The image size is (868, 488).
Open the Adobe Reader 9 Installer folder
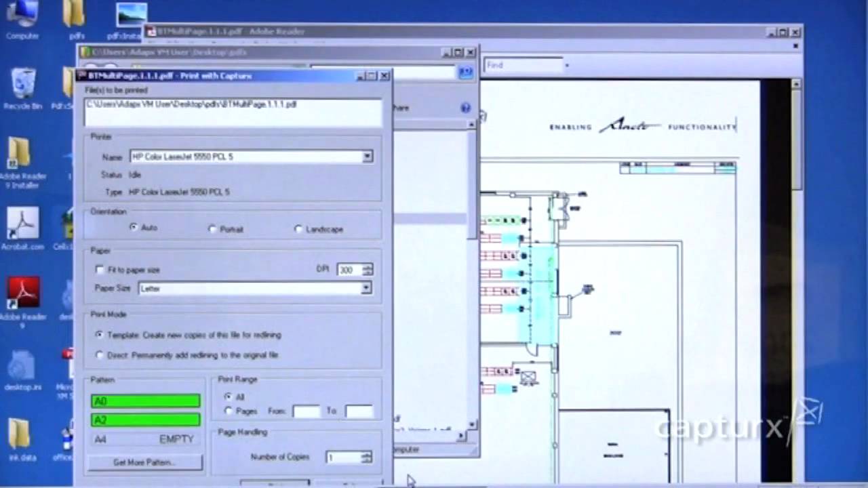tap(21, 163)
